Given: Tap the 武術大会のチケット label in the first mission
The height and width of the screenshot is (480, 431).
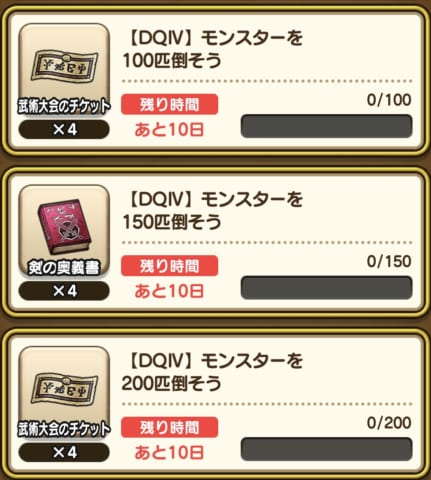Looking at the screenshot, I should [x=64, y=106].
